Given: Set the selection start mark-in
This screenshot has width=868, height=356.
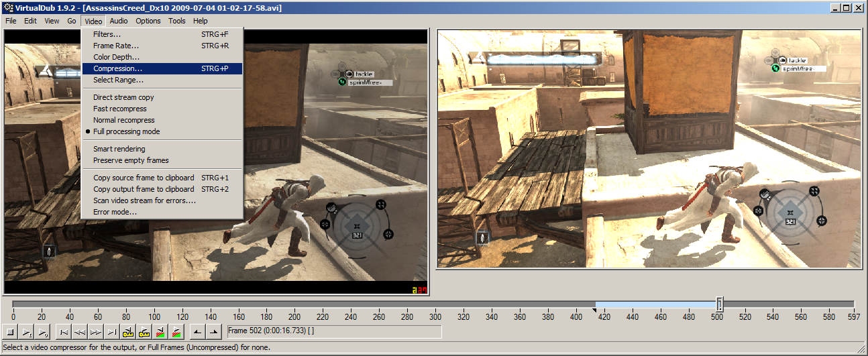Looking at the screenshot, I should click(x=198, y=331).
